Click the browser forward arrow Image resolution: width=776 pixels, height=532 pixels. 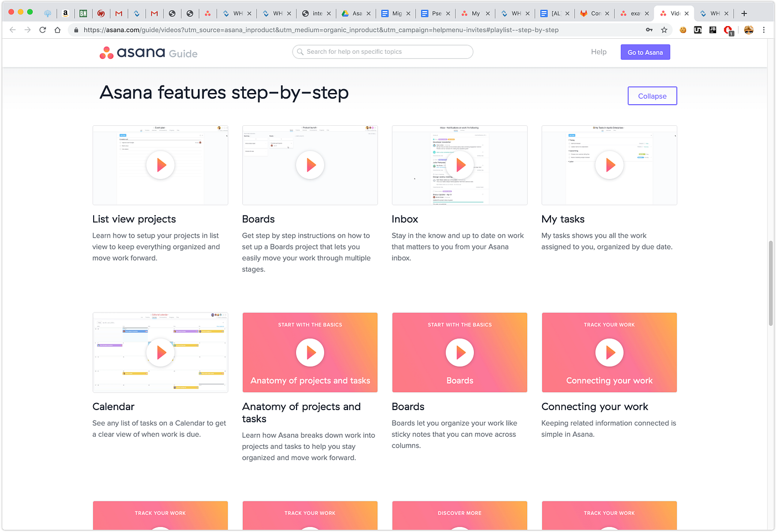point(27,30)
